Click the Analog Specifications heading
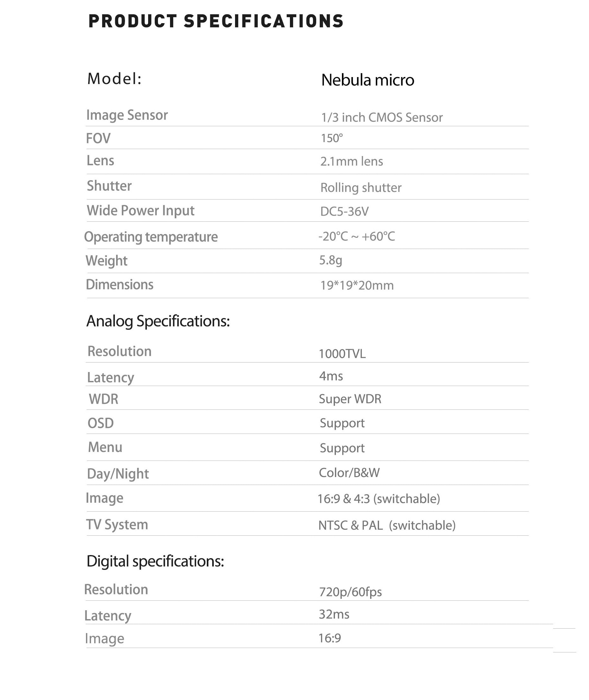Viewport: 589px width, 700px height. (158, 321)
